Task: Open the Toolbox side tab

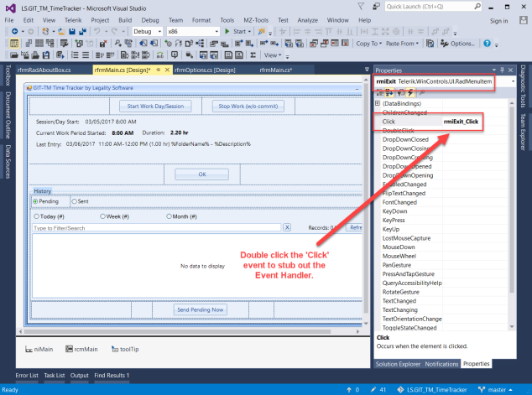Action: coord(8,75)
